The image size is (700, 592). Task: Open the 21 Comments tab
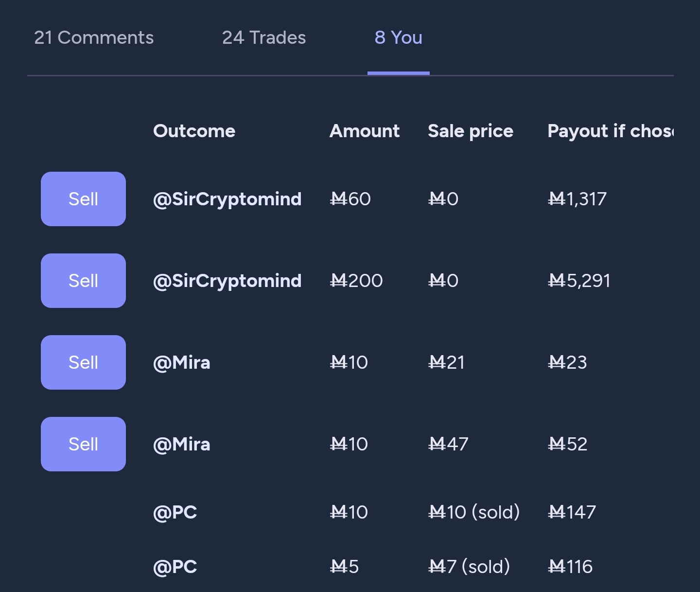(x=94, y=38)
